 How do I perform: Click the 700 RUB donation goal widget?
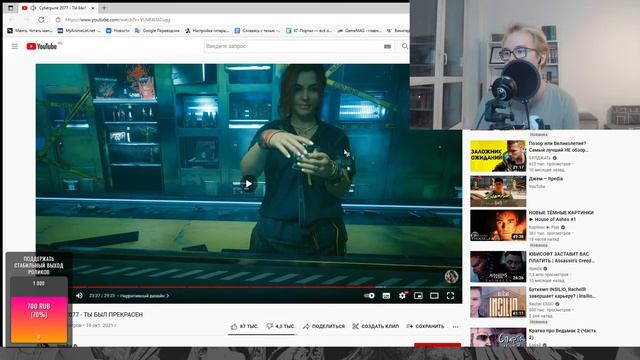coord(39,310)
